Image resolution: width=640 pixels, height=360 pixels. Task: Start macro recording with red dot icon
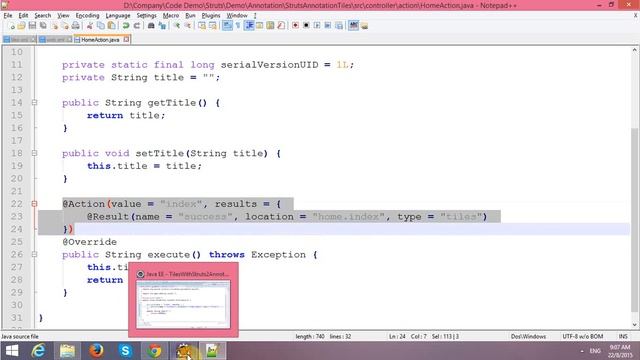tap(295, 26)
